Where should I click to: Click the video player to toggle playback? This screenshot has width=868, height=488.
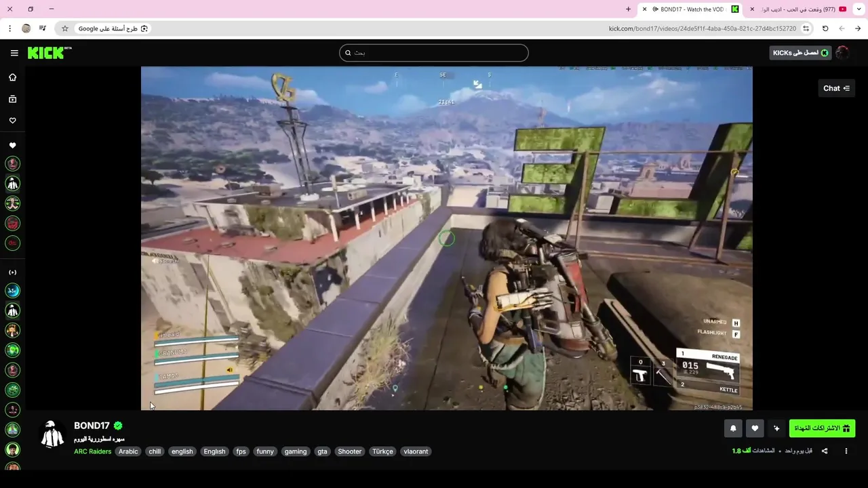pos(447,238)
